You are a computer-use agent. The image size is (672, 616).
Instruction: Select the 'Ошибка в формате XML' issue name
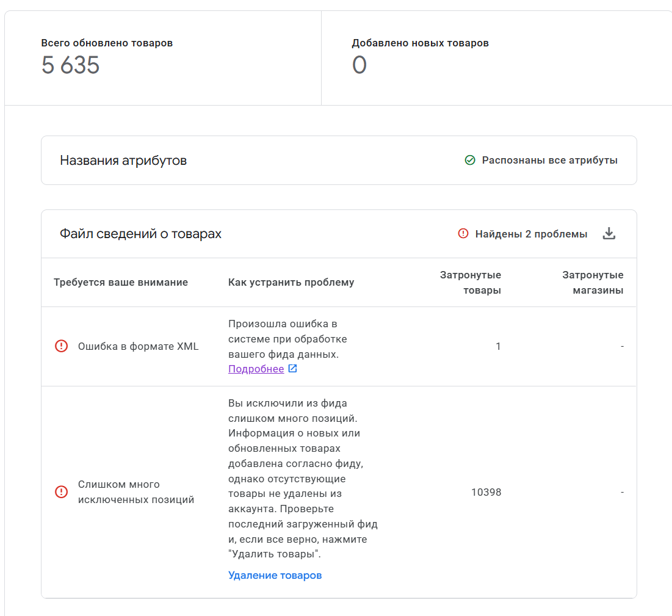[138, 346]
